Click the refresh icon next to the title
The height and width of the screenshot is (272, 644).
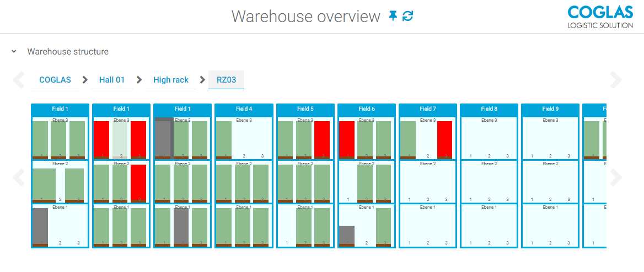tap(407, 17)
